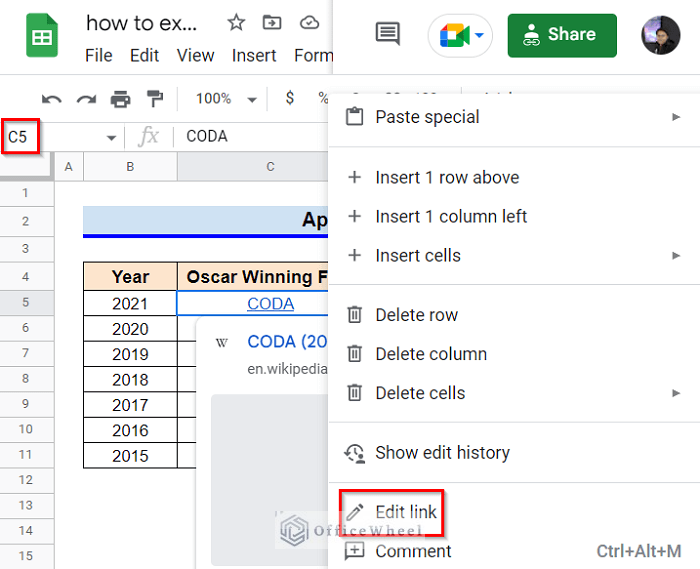Open the comment history icon
This screenshot has height=569, width=700.
pyautogui.click(x=387, y=35)
